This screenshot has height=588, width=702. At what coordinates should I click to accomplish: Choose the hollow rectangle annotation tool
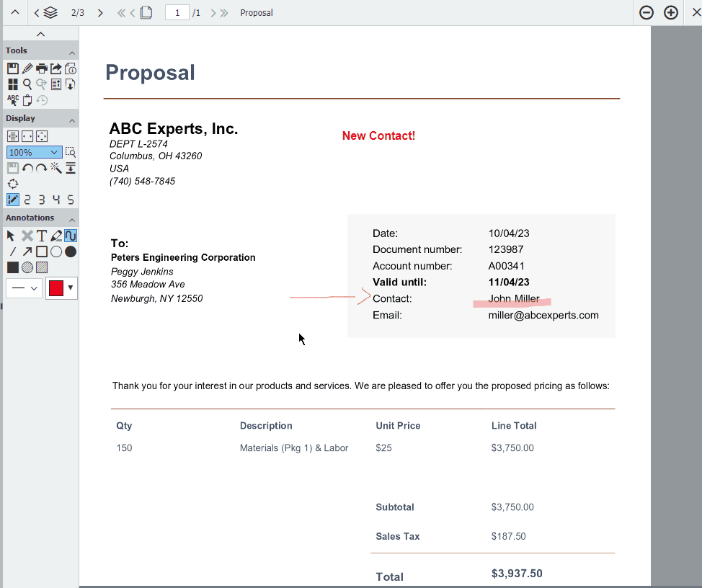coord(42,251)
